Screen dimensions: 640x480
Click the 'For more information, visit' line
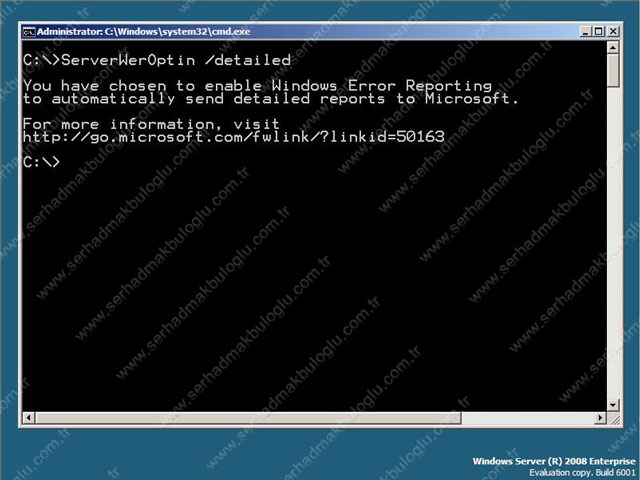[151, 124]
